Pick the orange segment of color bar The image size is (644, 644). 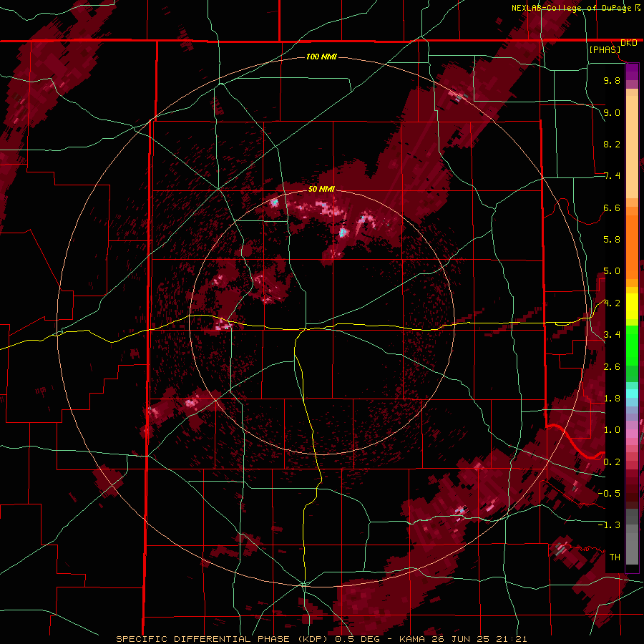pos(632,248)
